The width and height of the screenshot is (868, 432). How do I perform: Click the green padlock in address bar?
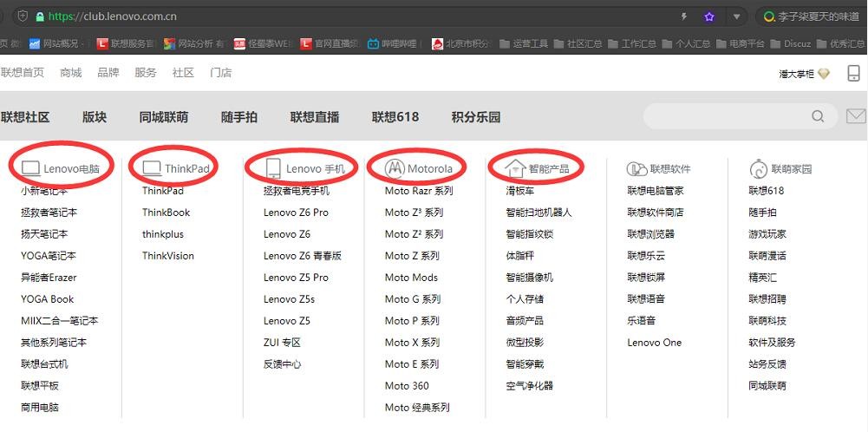click(x=40, y=16)
